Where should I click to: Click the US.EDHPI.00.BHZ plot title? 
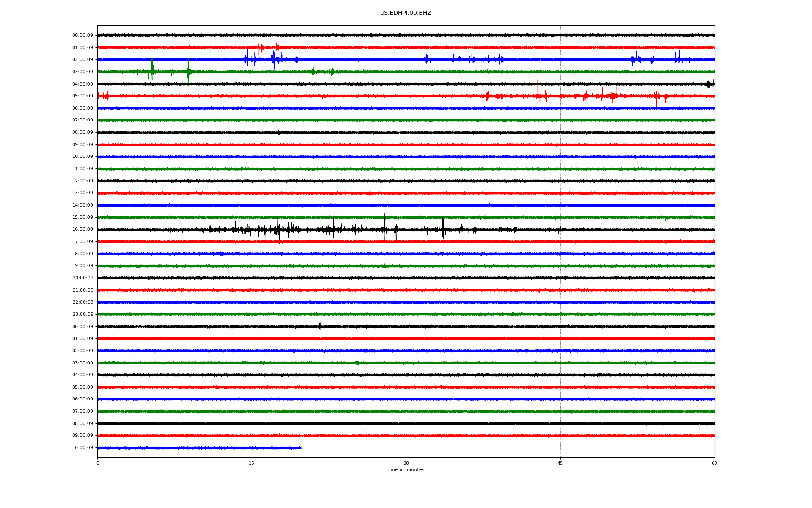405,13
